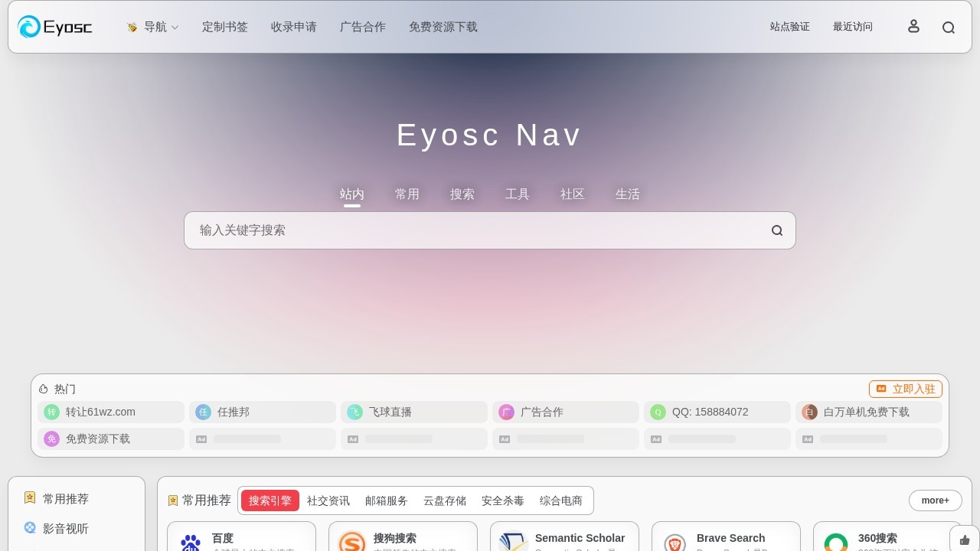Select the 社区 search tab

[x=573, y=194]
